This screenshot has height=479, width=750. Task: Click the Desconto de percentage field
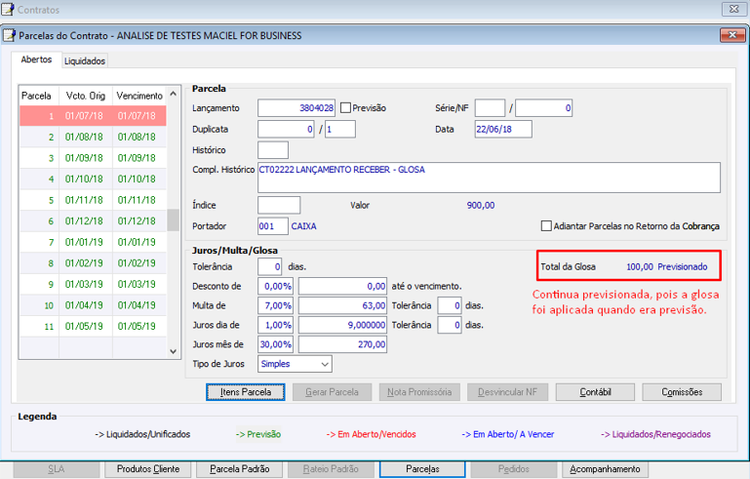pos(276,286)
